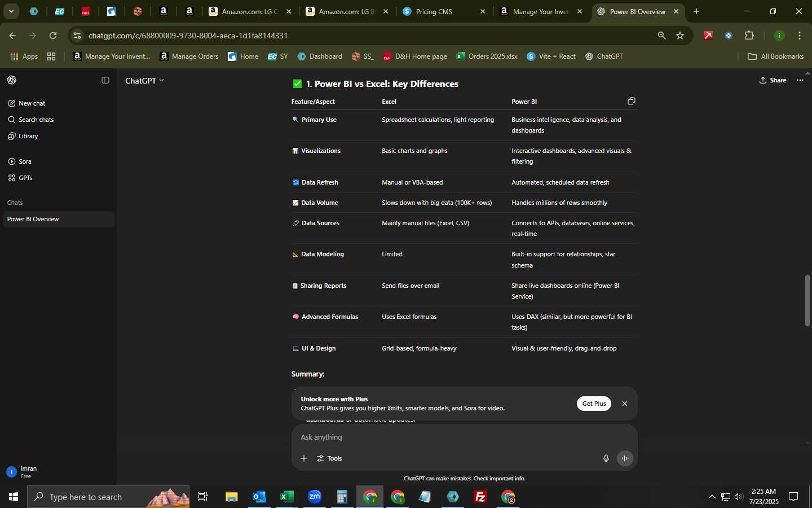The width and height of the screenshot is (812, 508).
Task: Open imran account profile menu
Action: pyautogui.click(x=59, y=472)
